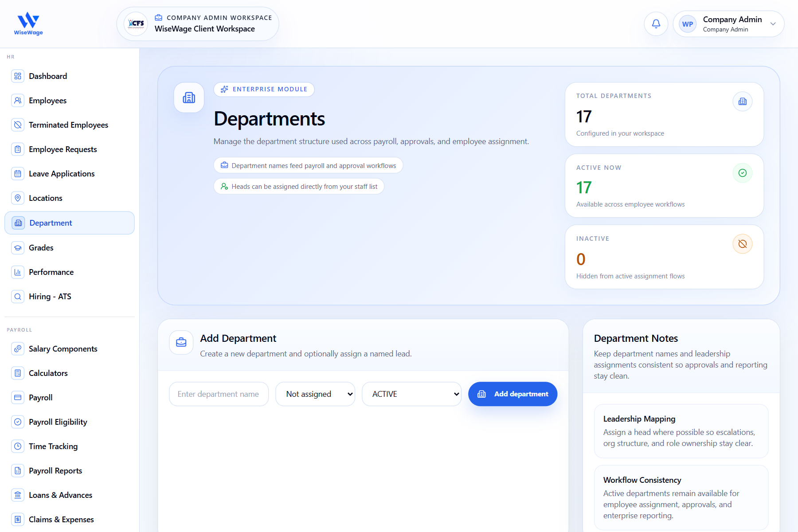Click the Terminated Employees sidebar icon
This screenshot has height=532, width=798.
(18, 125)
